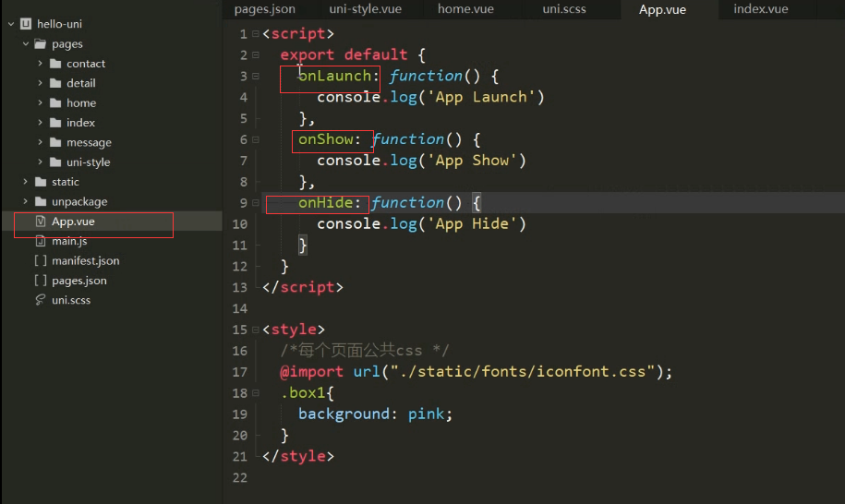Image resolution: width=845 pixels, height=504 pixels.
Task: Click the detail folder icon
Action: coord(55,83)
